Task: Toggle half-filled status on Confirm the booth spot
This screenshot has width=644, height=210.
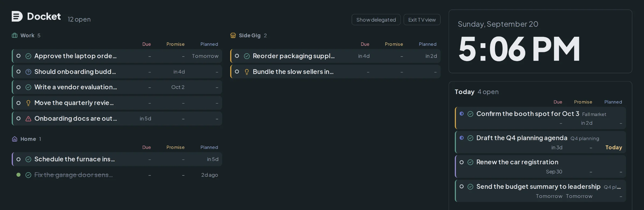Action: pyautogui.click(x=462, y=113)
